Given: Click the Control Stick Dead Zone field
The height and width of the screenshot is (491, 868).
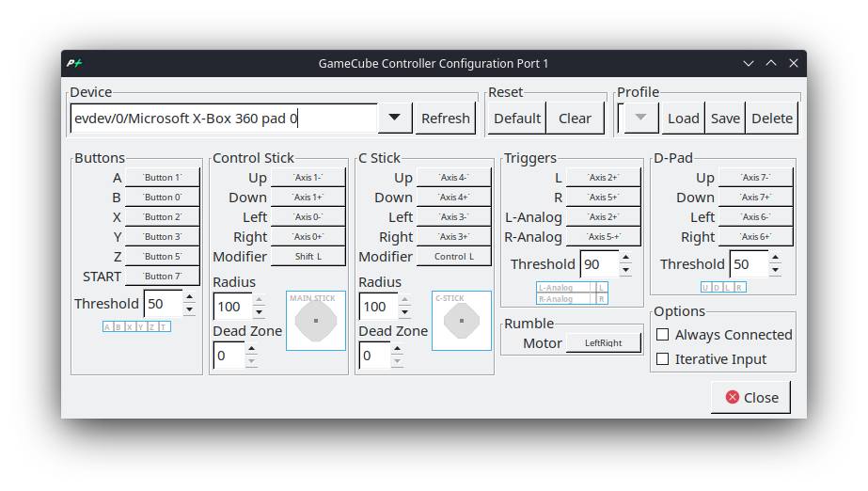Looking at the screenshot, I should pyautogui.click(x=229, y=356).
